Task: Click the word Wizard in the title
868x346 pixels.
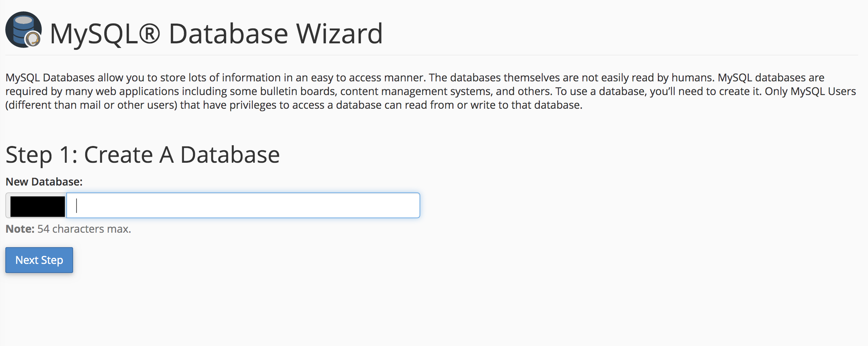Action: coord(340,33)
